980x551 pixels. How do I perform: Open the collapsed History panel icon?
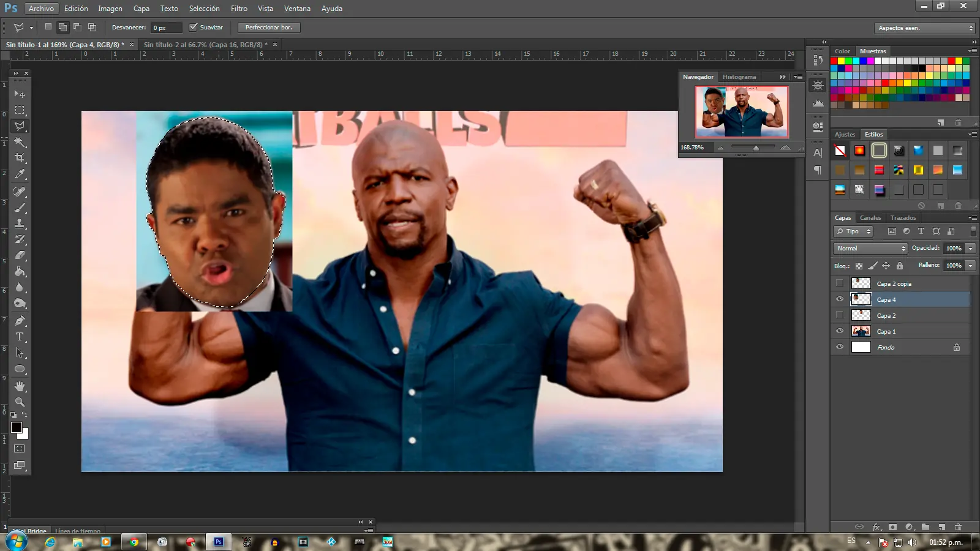[x=818, y=60]
